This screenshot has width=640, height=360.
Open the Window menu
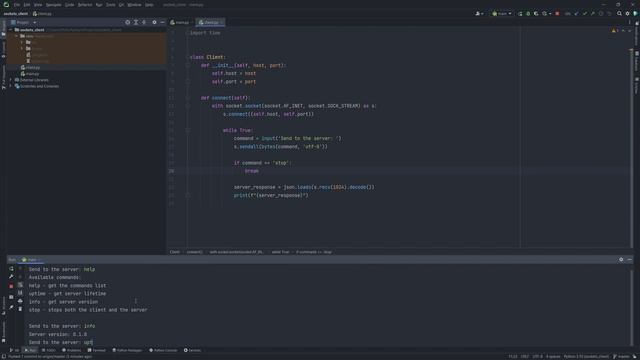[x=134, y=5]
